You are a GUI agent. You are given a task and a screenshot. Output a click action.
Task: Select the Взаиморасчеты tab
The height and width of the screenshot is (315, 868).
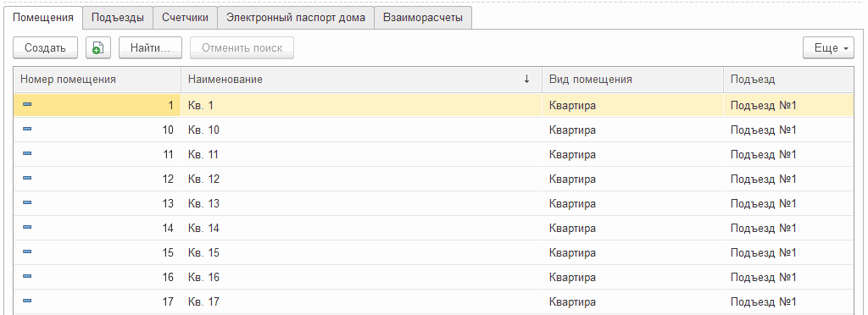point(423,18)
